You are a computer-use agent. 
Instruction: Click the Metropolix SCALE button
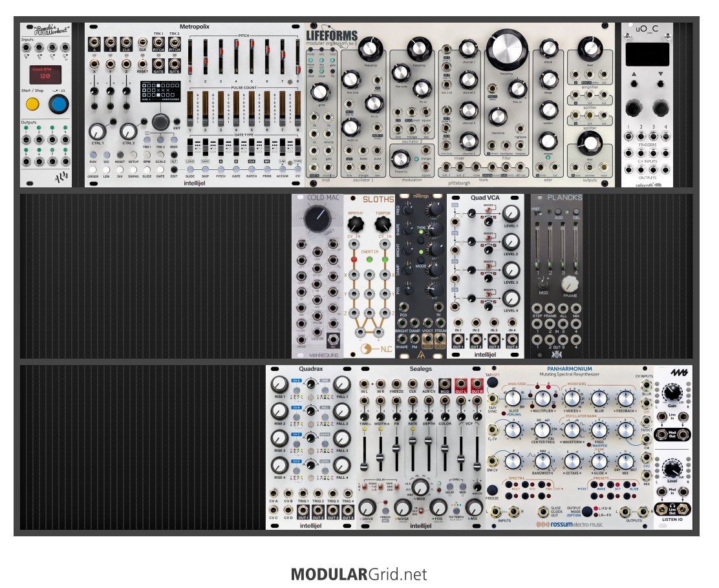160,155
